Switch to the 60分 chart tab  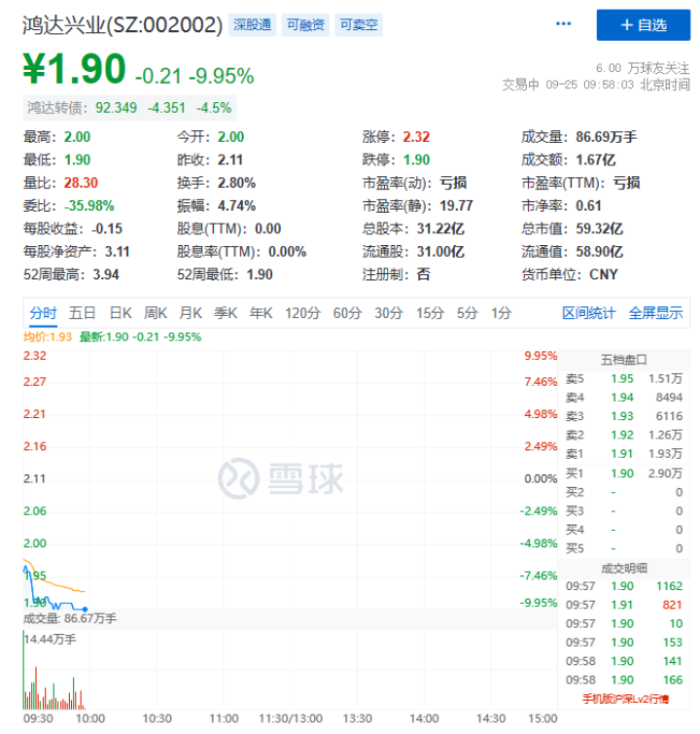coord(347,313)
